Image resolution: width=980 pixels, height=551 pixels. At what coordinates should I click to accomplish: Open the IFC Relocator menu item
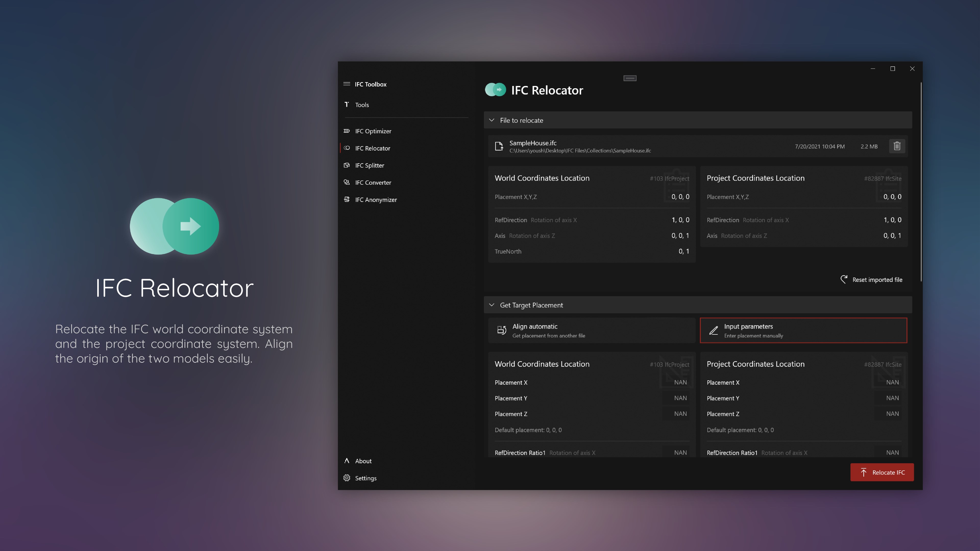(372, 148)
